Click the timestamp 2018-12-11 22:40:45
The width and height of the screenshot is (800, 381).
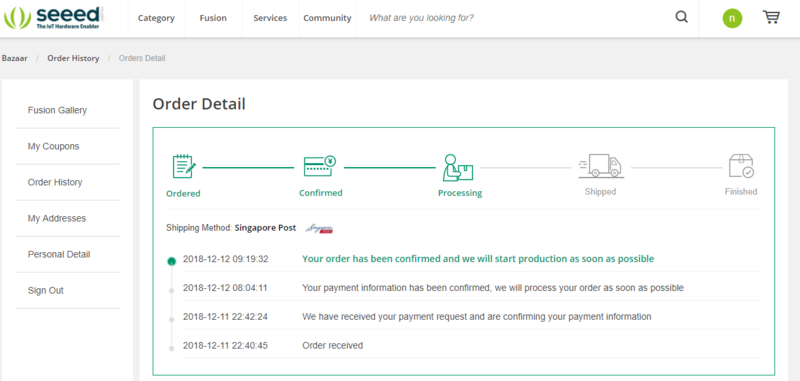(225, 346)
